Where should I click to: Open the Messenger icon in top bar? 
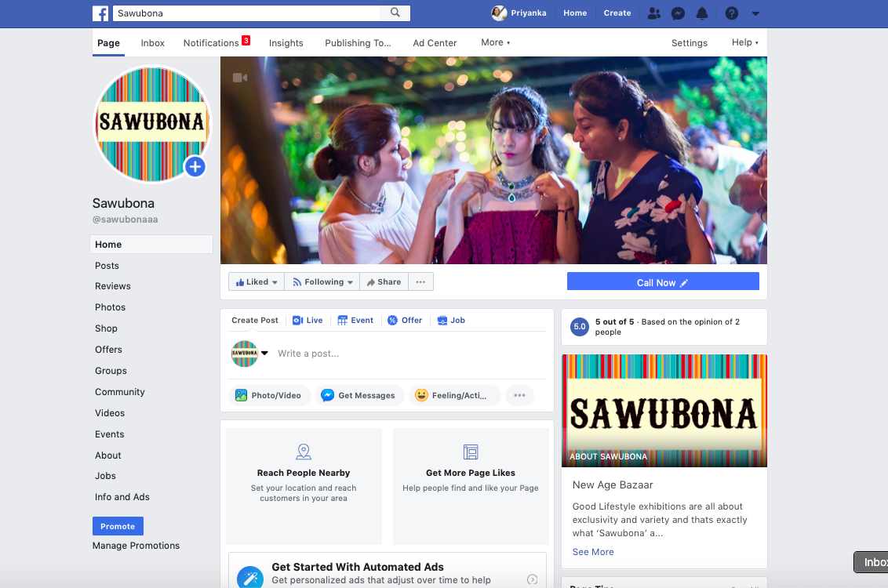[x=679, y=13]
